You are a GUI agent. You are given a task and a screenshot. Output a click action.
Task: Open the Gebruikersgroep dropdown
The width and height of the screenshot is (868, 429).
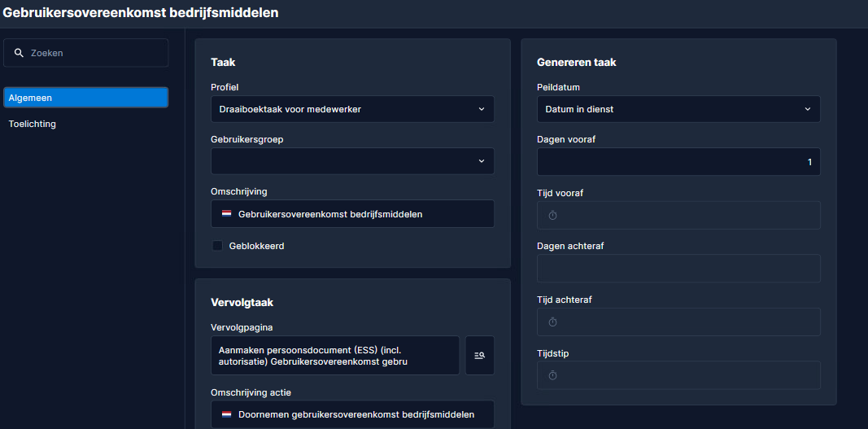[x=352, y=160]
